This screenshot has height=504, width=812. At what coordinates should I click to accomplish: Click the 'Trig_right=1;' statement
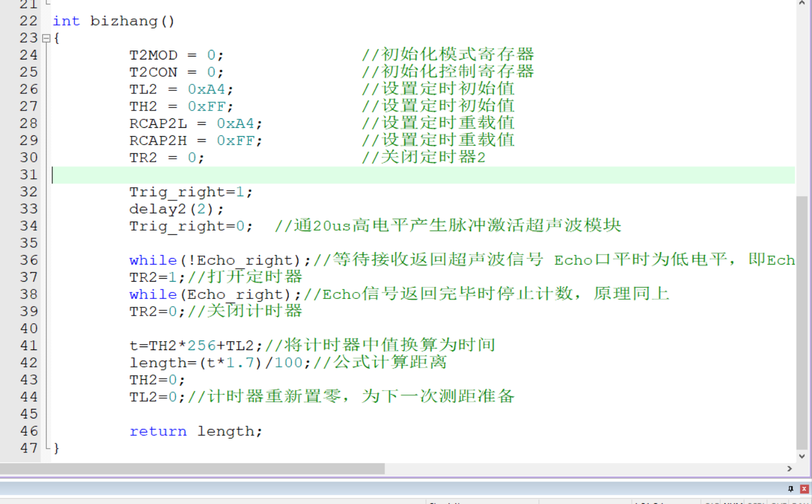191,193
